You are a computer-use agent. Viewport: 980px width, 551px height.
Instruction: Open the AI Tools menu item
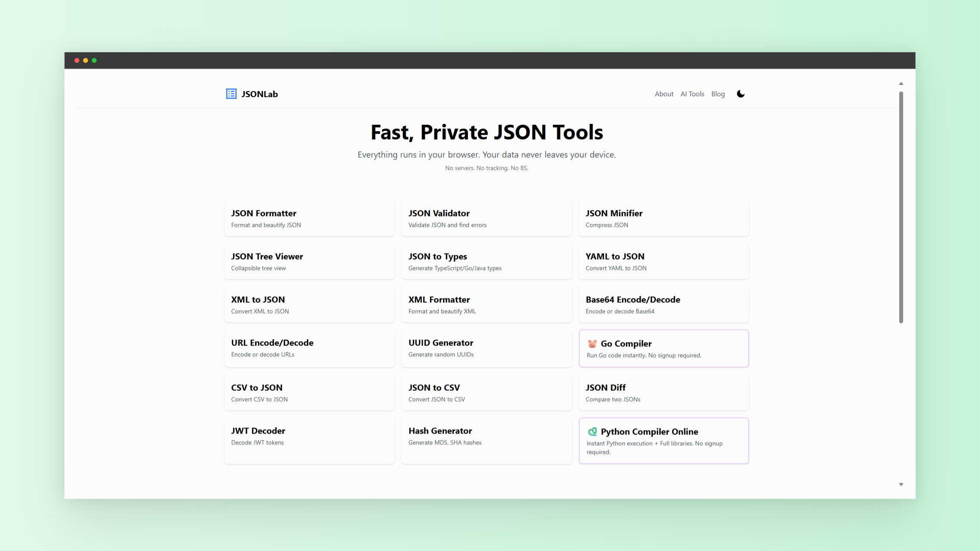tap(692, 94)
